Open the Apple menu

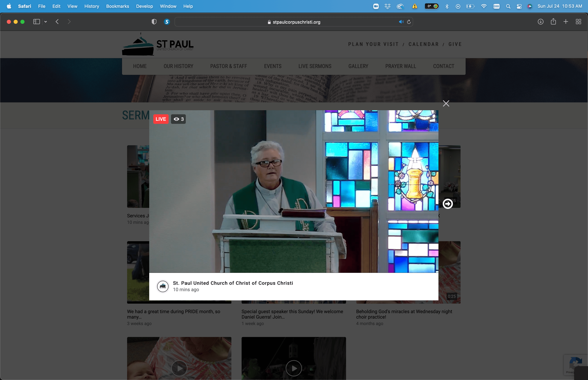pyautogui.click(x=9, y=6)
